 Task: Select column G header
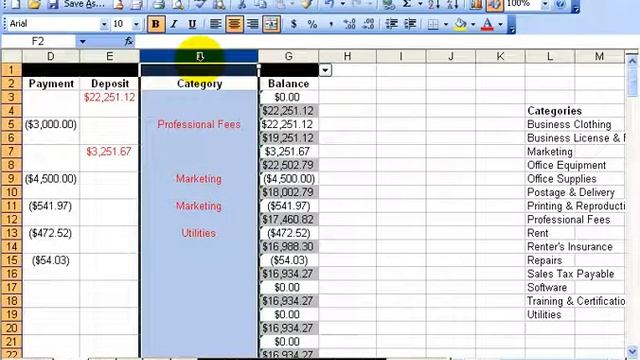pos(288,56)
